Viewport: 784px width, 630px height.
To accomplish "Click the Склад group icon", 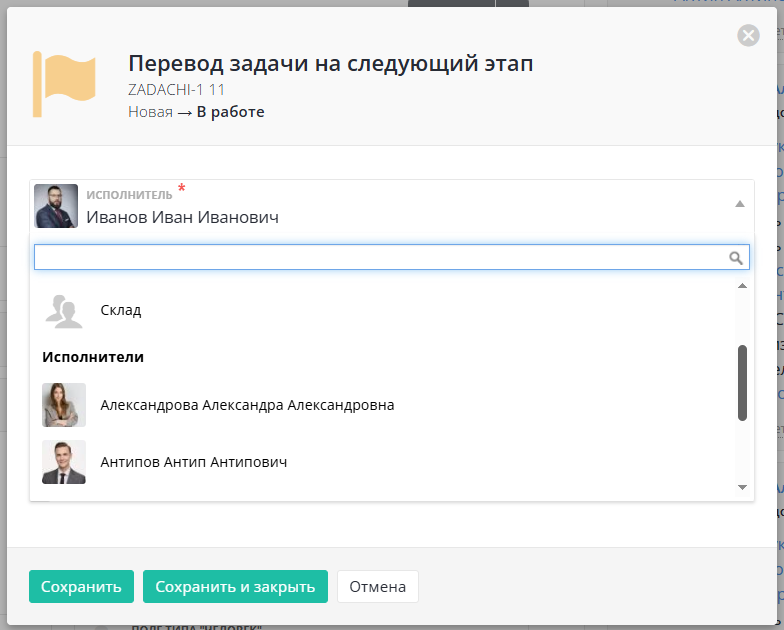I will [x=64, y=310].
